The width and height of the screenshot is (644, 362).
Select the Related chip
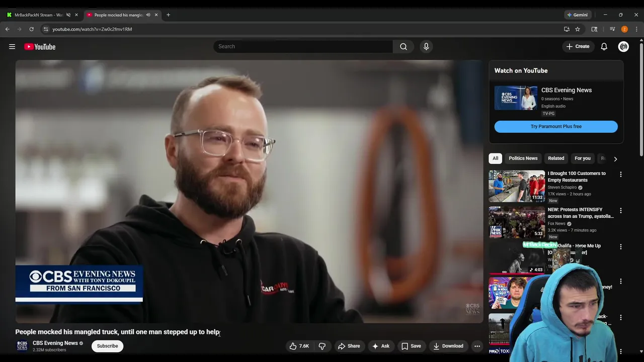point(556,158)
